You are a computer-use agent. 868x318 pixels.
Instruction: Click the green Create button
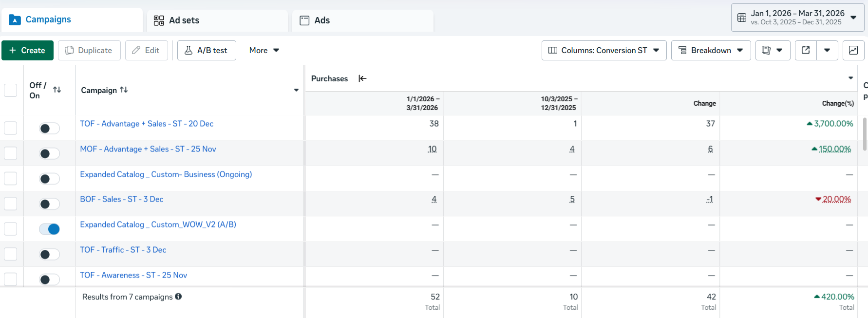point(27,50)
